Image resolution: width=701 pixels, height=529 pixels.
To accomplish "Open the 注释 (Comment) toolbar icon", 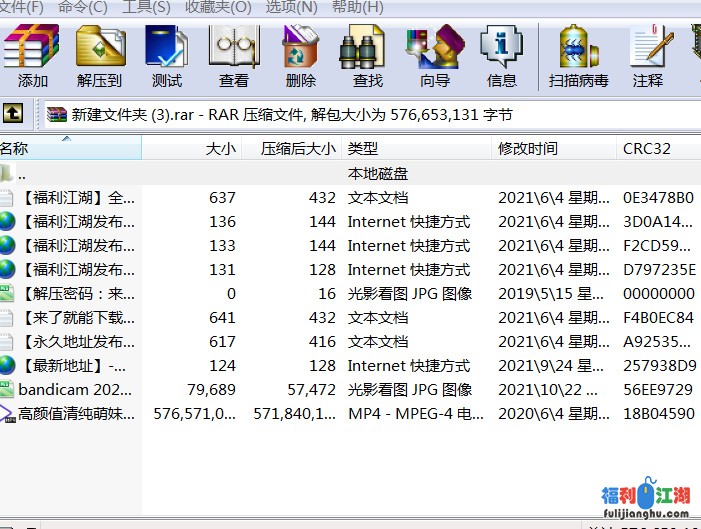I will 648,56.
